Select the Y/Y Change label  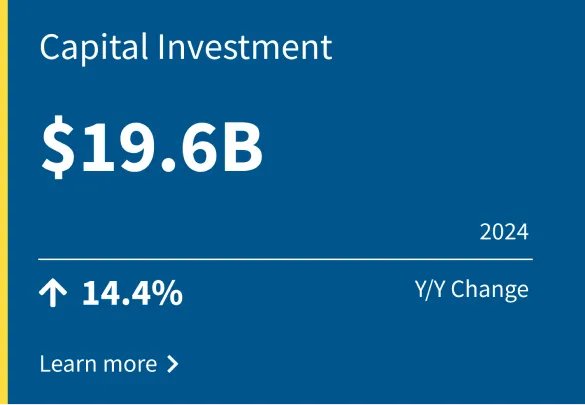coord(472,290)
